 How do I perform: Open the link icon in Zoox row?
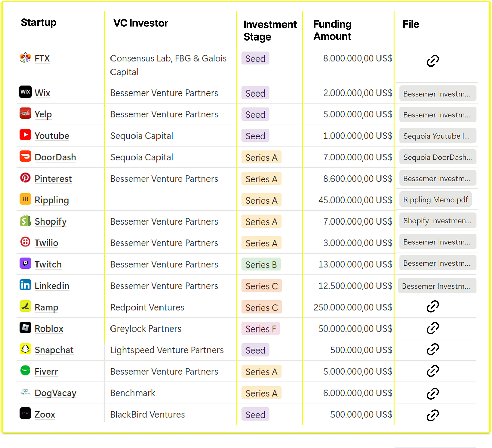click(x=433, y=415)
